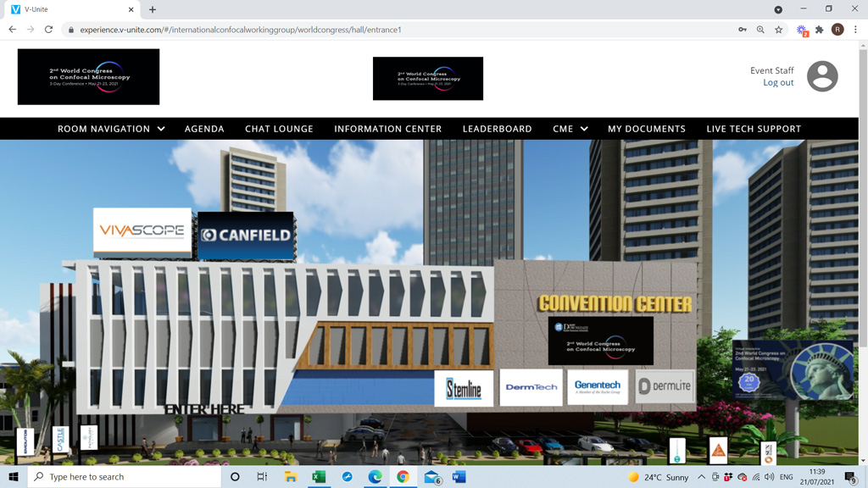This screenshot has width=868, height=488.
Task: Click the Log out link
Action: pos(778,82)
